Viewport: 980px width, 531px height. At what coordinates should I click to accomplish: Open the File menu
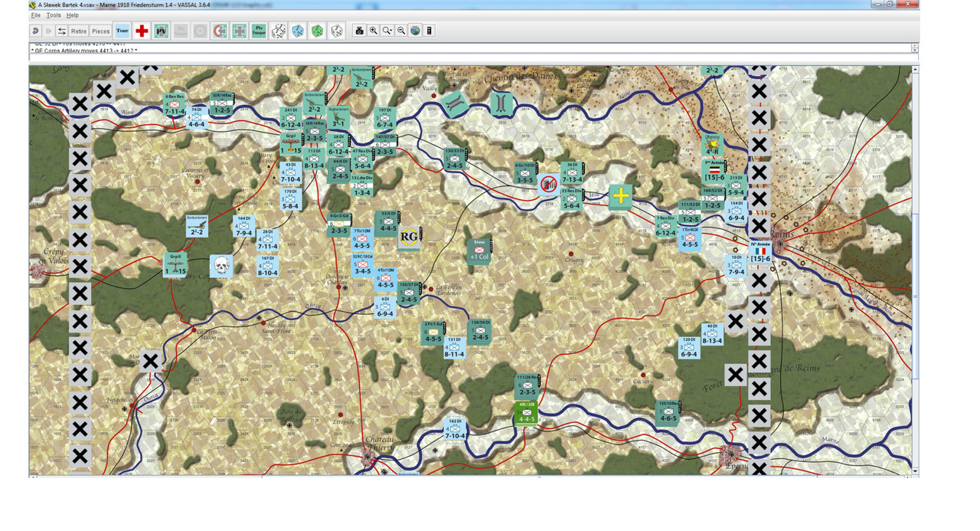(35, 15)
